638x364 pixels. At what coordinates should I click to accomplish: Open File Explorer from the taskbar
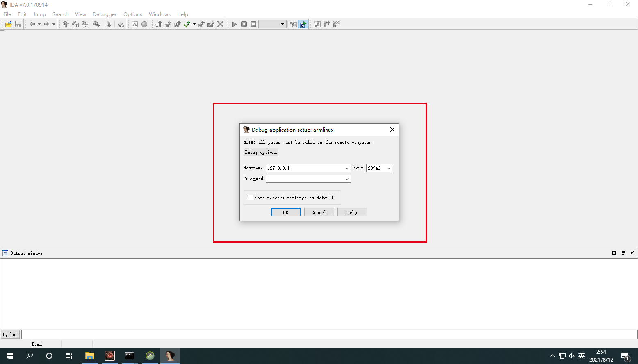point(89,356)
